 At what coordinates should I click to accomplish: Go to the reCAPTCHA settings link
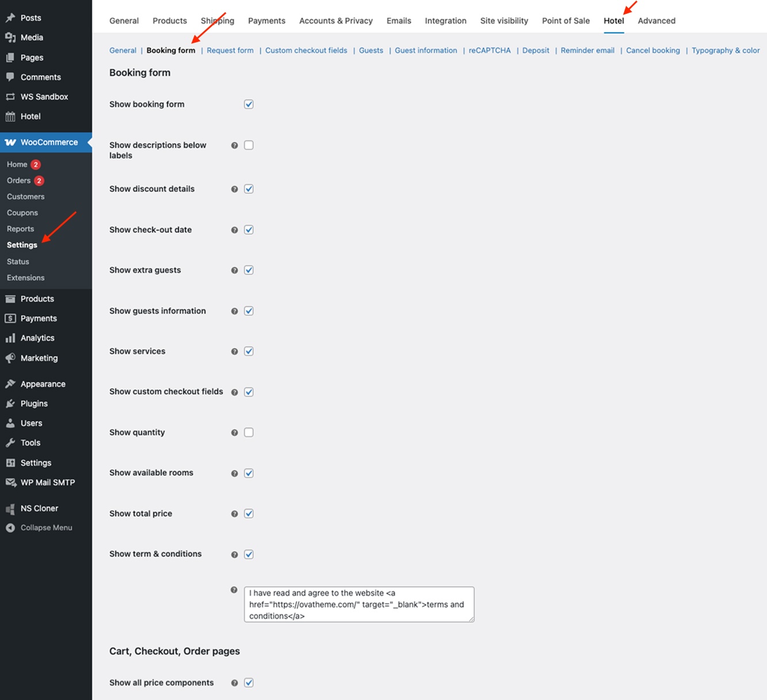click(489, 51)
